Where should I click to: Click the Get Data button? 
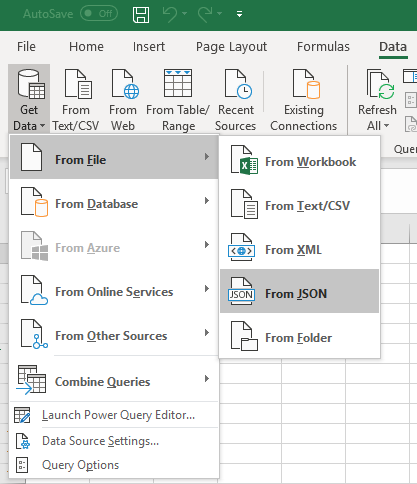(x=29, y=99)
